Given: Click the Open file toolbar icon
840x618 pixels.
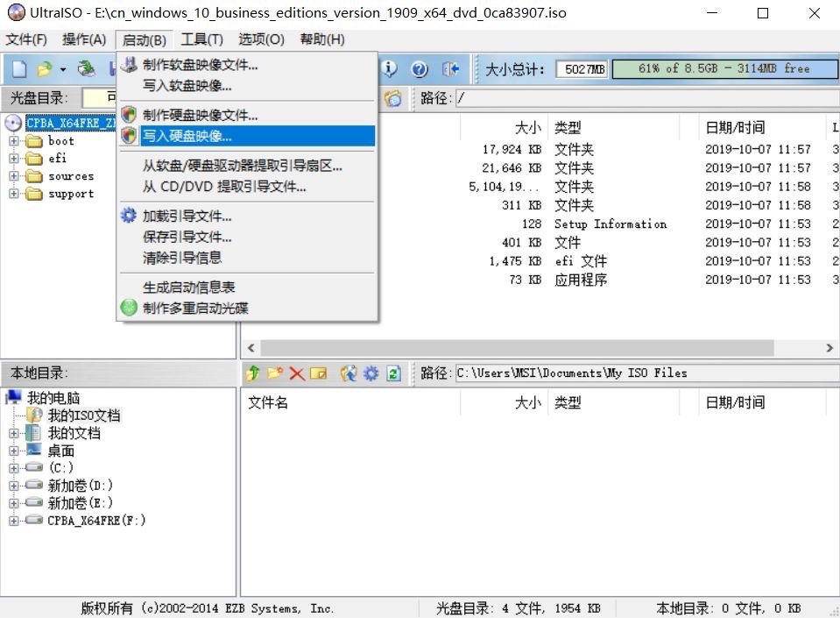Looking at the screenshot, I should 43,69.
